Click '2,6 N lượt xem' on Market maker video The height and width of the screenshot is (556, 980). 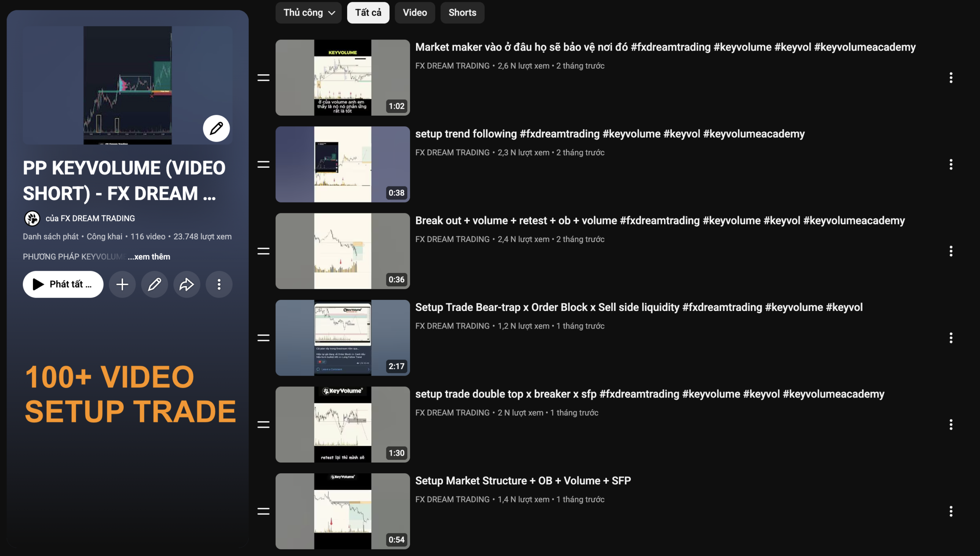523,66
